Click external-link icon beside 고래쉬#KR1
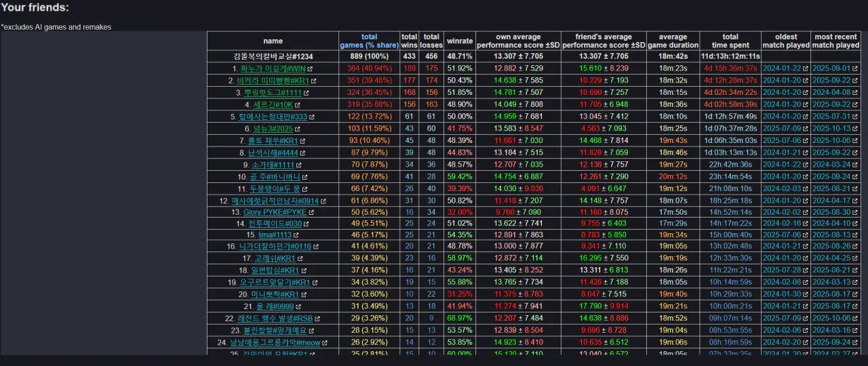 [299, 259]
